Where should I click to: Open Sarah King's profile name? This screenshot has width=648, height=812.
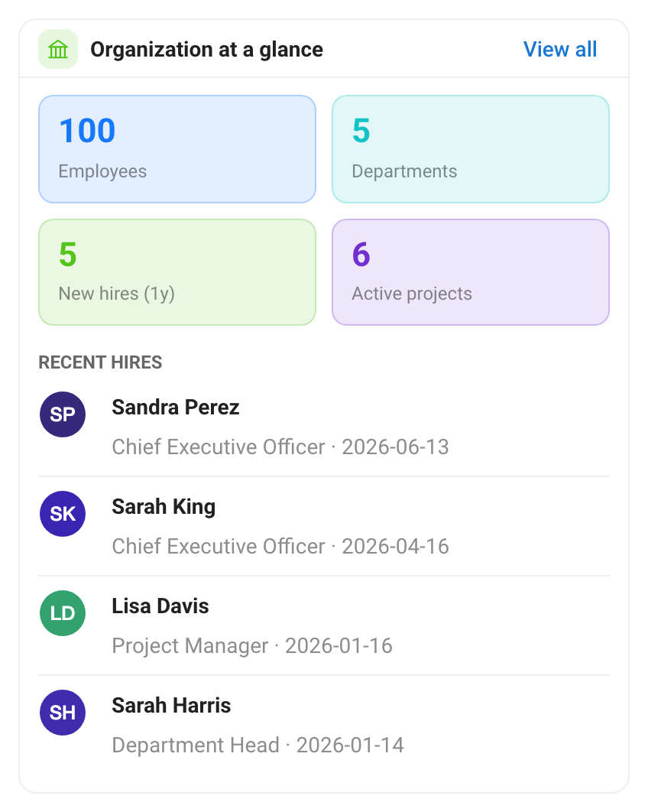coord(164,507)
